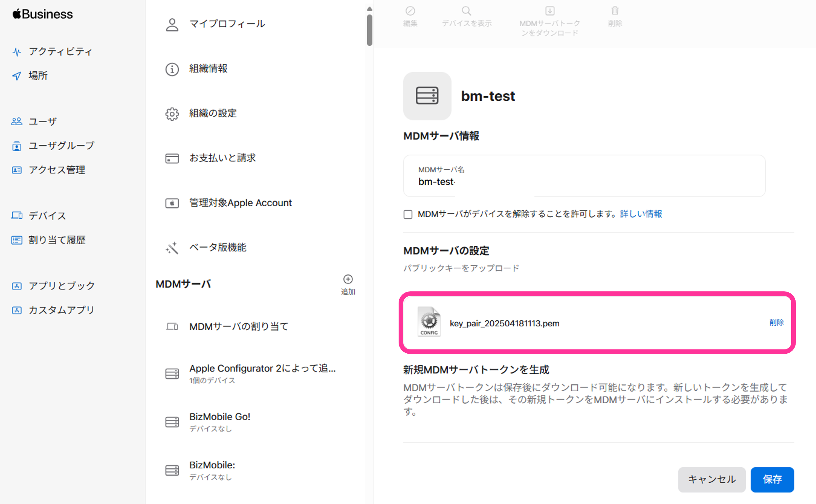This screenshot has width=816, height=504.
Task: Click the 保存 button
Action: (772, 479)
